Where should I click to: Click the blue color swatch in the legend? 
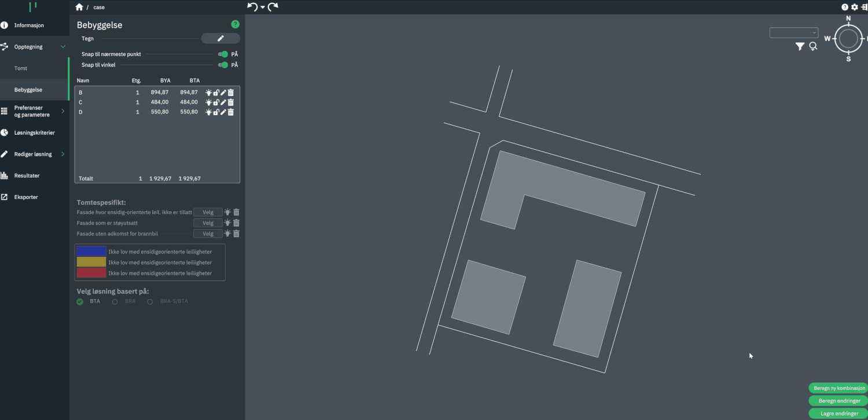tap(91, 251)
